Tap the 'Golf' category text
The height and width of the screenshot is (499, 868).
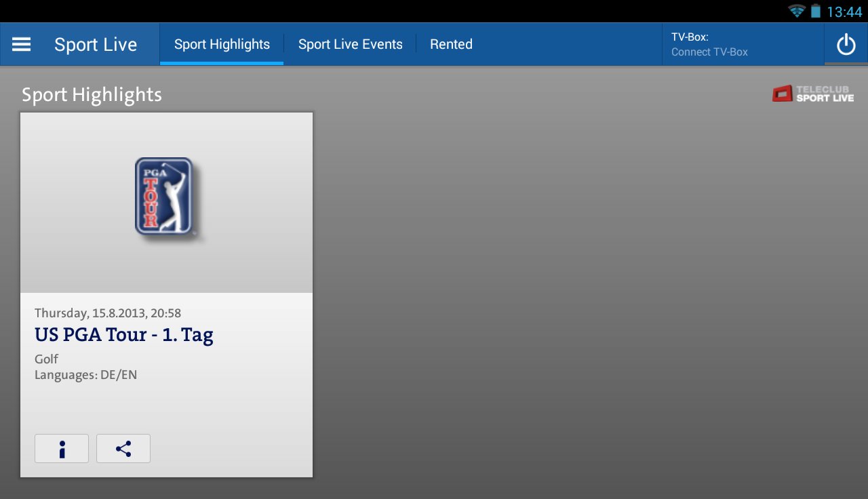coord(47,359)
